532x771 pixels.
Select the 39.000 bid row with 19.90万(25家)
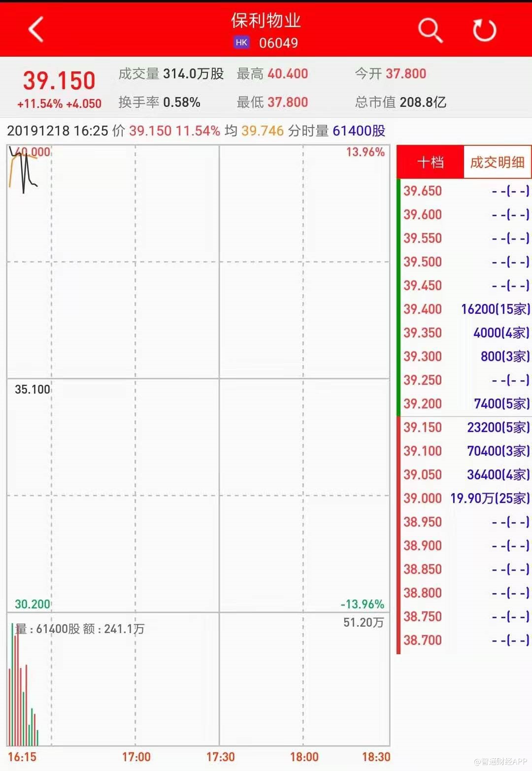(x=465, y=498)
